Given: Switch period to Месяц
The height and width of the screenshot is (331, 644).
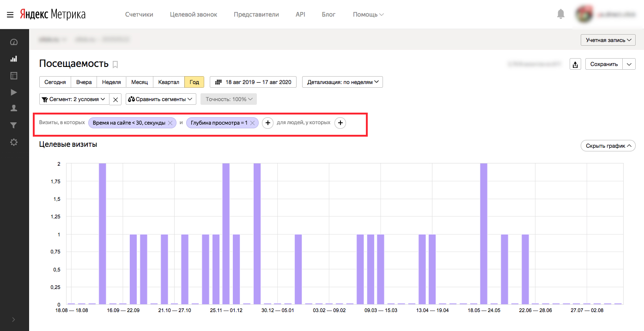Looking at the screenshot, I should [x=139, y=82].
